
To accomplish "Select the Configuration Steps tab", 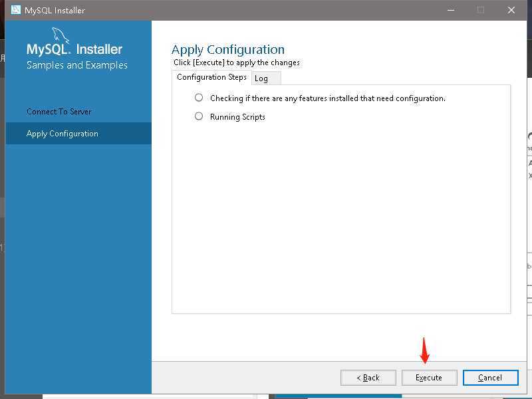I will (211, 77).
